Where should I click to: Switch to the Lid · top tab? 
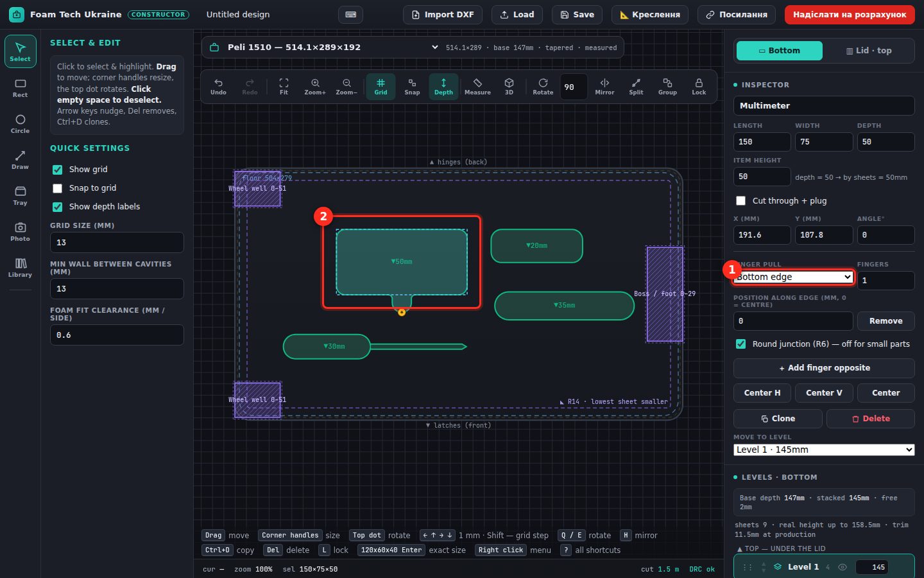tap(869, 51)
